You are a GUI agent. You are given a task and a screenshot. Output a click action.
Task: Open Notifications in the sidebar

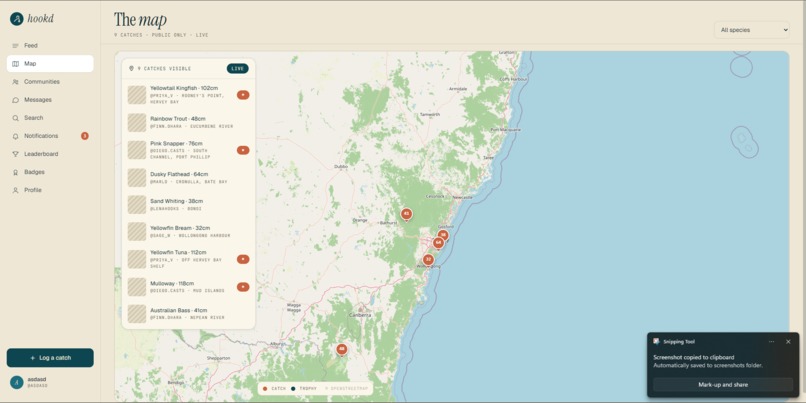tap(50, 136)
